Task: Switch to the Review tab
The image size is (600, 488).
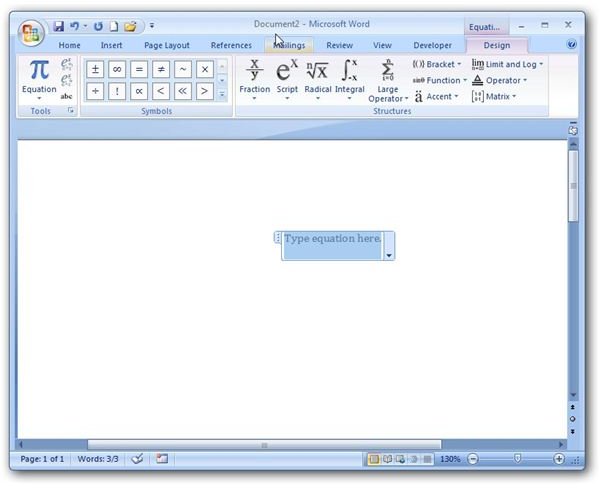Action: coord(339,45)
